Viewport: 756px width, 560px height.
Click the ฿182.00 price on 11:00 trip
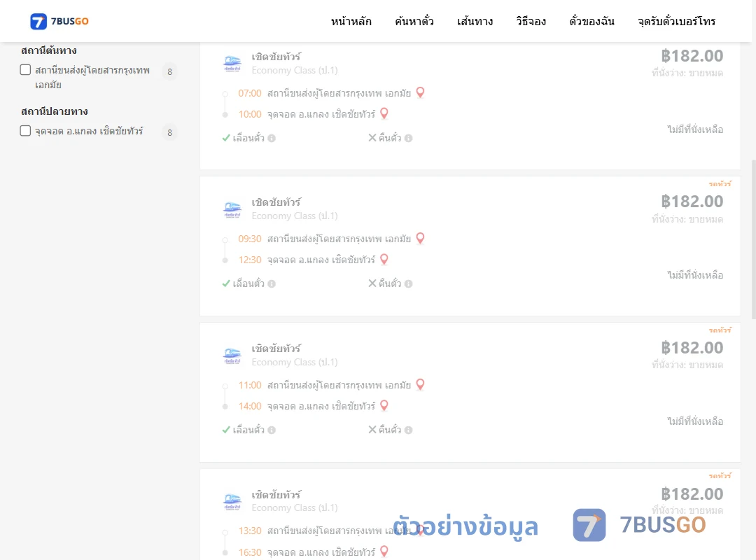tap(692, 348)
